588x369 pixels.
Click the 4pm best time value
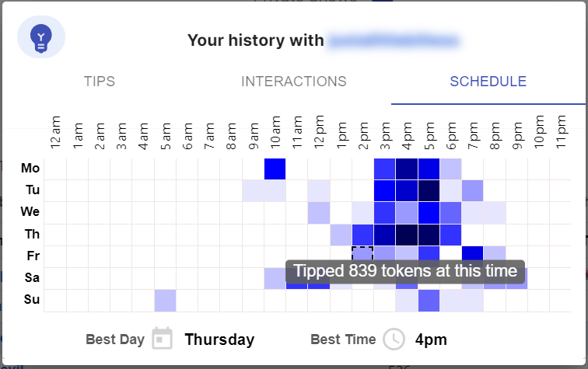(431, 339)
